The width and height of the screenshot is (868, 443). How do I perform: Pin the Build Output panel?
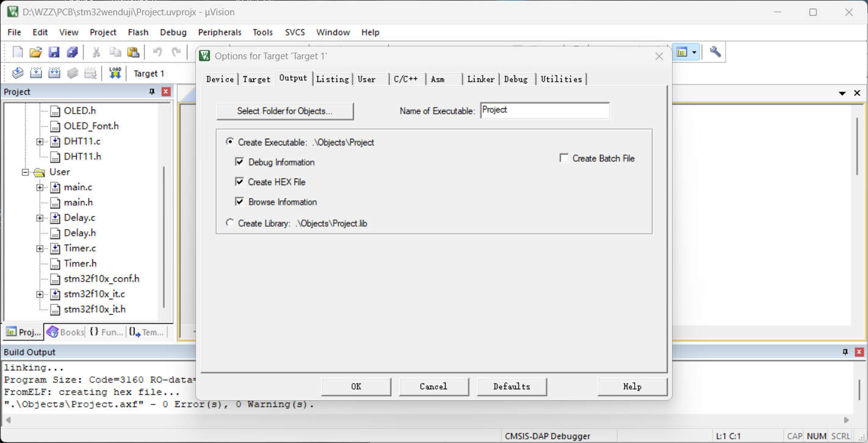click(845, 352)
